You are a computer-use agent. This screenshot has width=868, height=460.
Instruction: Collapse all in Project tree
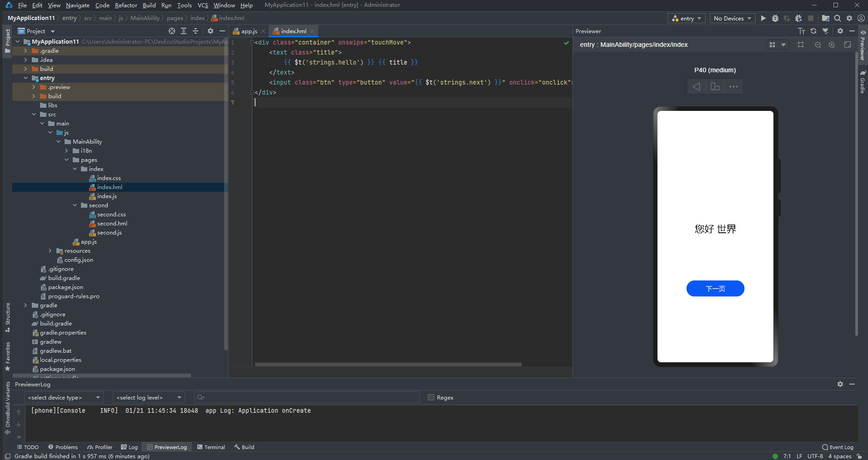pos(196,31)
